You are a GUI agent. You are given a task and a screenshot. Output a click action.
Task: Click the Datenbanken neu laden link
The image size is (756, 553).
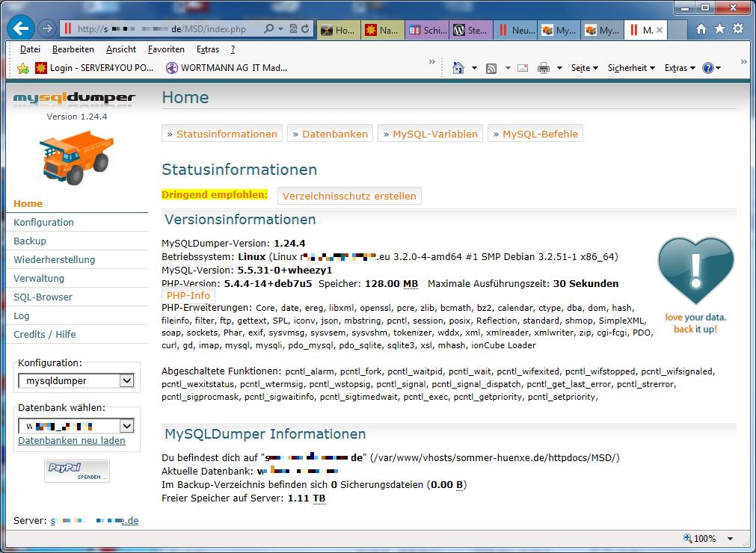(72, 441)
